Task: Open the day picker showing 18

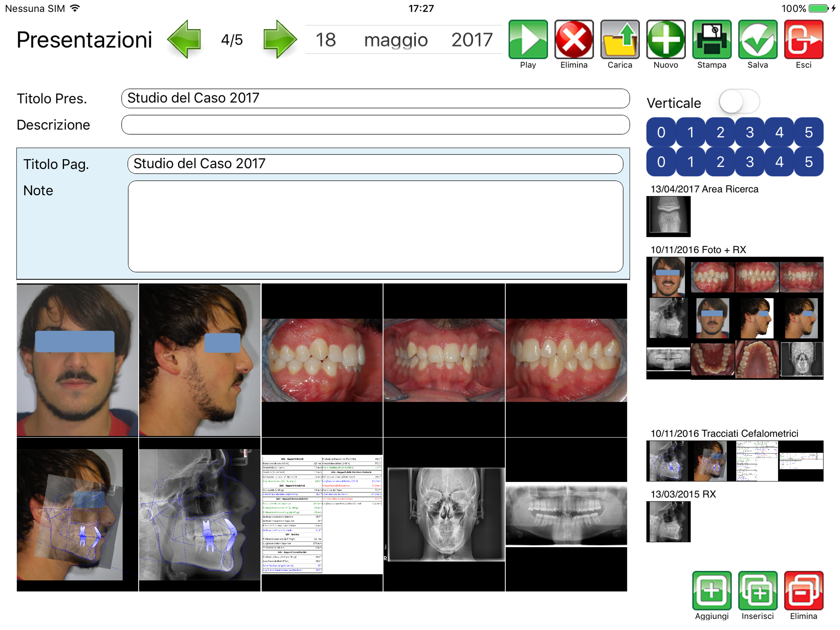Action: [x=325, y=40]
